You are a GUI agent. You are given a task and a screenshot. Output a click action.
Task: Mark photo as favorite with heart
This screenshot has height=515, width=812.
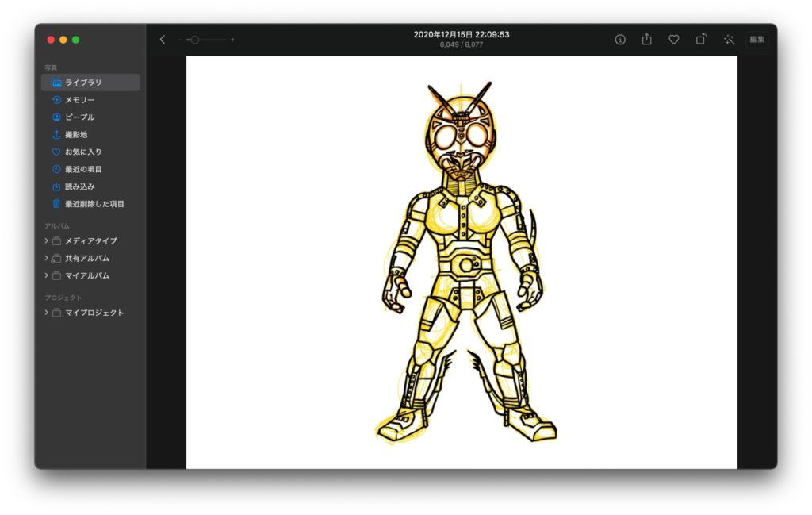[674, 40]
